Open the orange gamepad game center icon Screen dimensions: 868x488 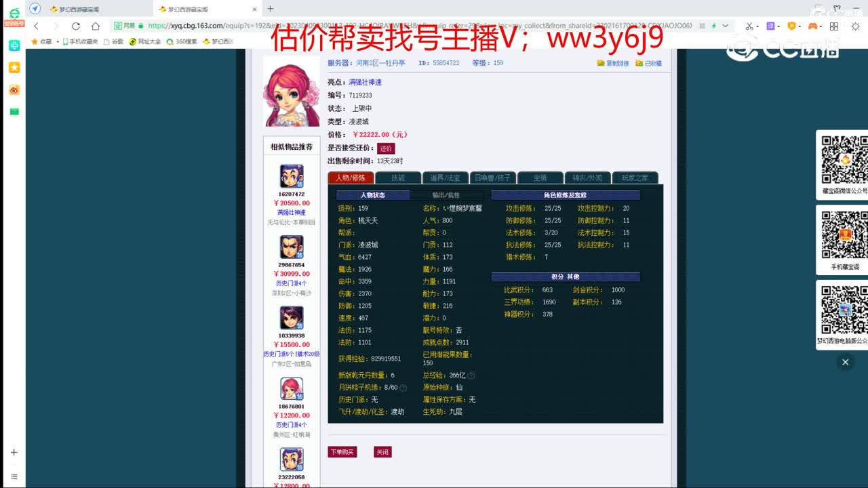[x=812, y=26]
